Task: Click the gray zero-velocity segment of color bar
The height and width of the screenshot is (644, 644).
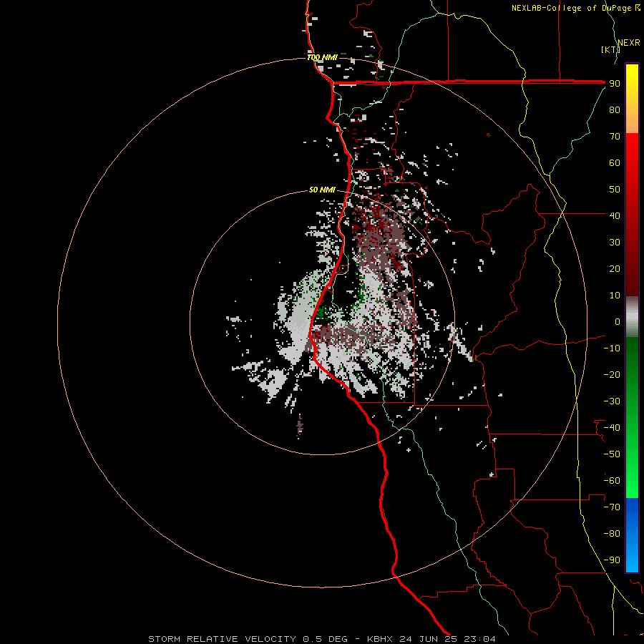Action: pos(632,317)
